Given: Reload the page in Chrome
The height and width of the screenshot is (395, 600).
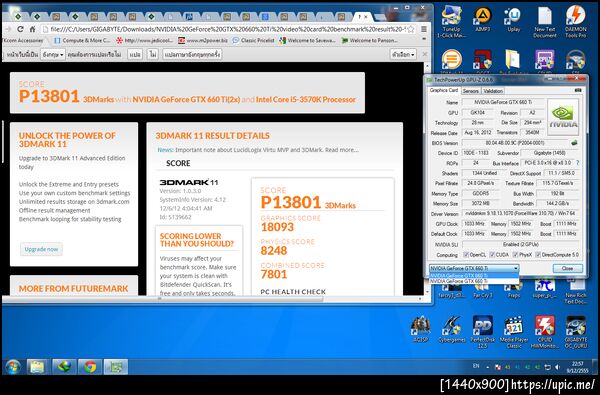Looking at the screenshot, I should coord(20,29).
